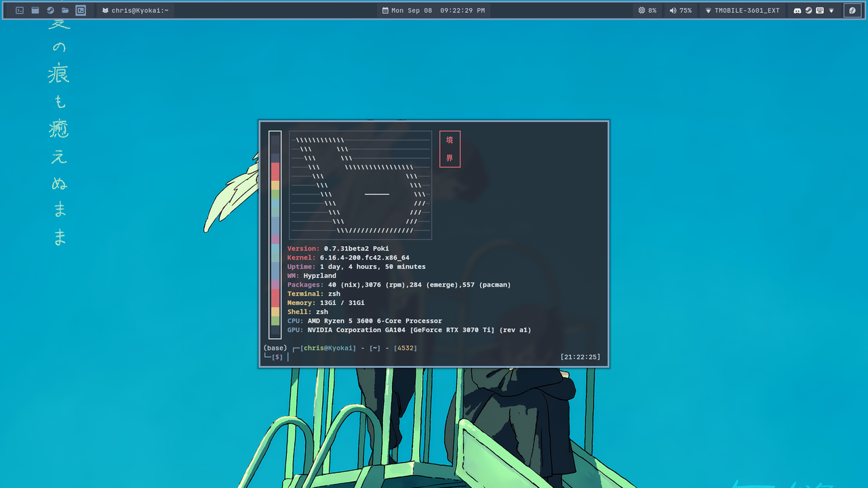868x488 pixels.
Task: Click the calendar icon in the clock
Action: (385, 10)
